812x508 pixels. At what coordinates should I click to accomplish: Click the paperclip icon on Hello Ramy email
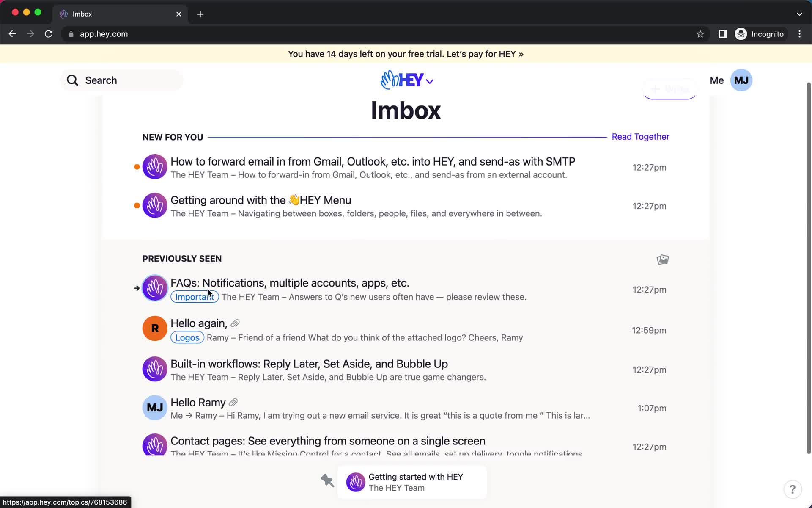pos(233,403)
